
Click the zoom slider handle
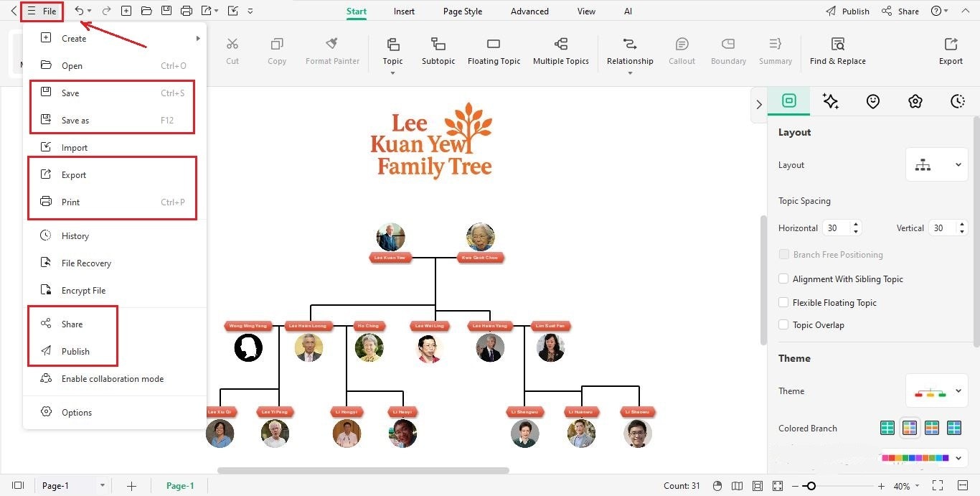[810, 486]
